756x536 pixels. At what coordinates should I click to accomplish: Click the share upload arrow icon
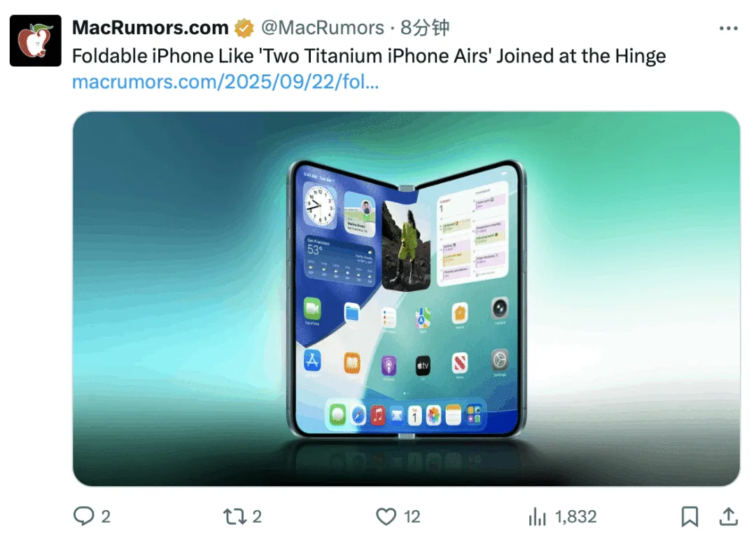[x=728, y=516]
